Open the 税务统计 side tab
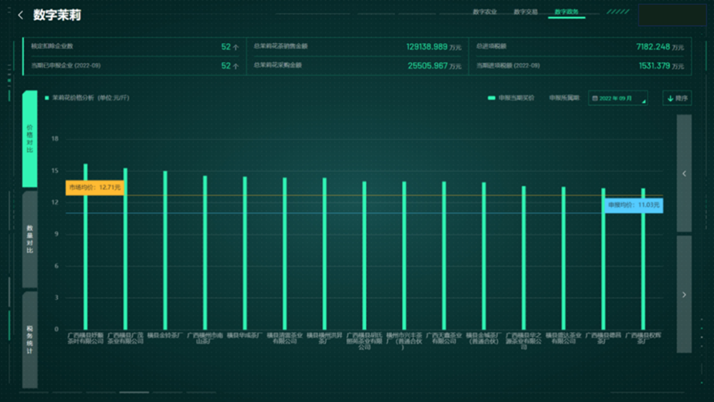The width and height of the screenshot is (714, 402). 30,340
